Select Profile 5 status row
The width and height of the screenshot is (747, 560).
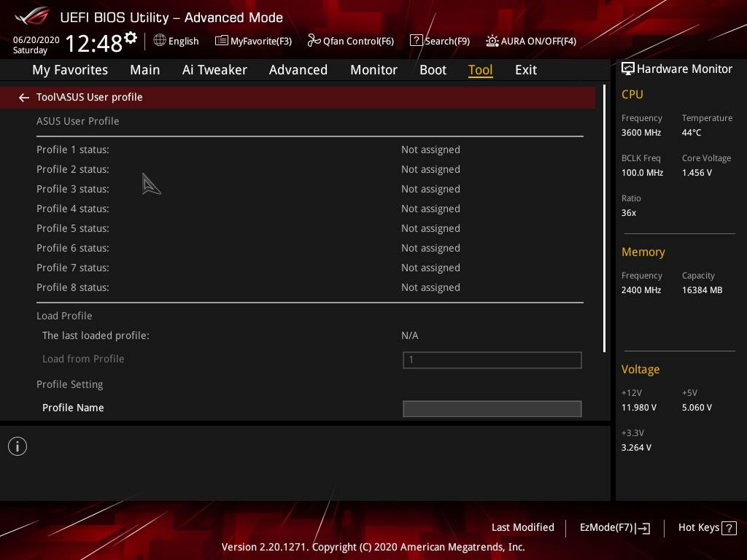point(309,228)
